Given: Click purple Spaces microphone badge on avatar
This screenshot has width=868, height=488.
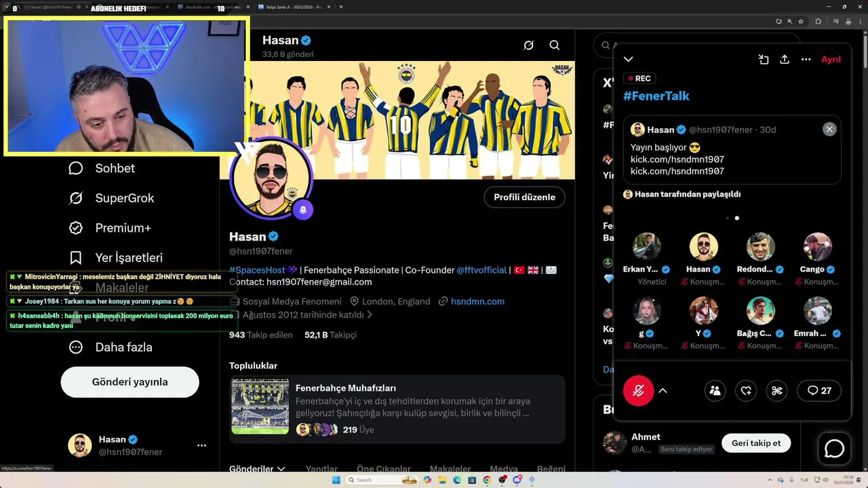Looking at the screenshot, I should [x=303, y=209].
